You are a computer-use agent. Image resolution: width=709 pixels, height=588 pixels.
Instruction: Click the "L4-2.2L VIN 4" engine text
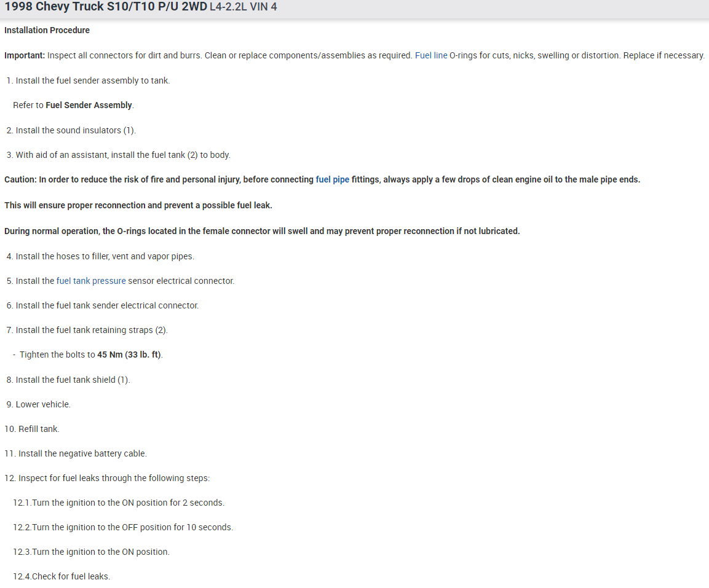click(x=244, y=7)
